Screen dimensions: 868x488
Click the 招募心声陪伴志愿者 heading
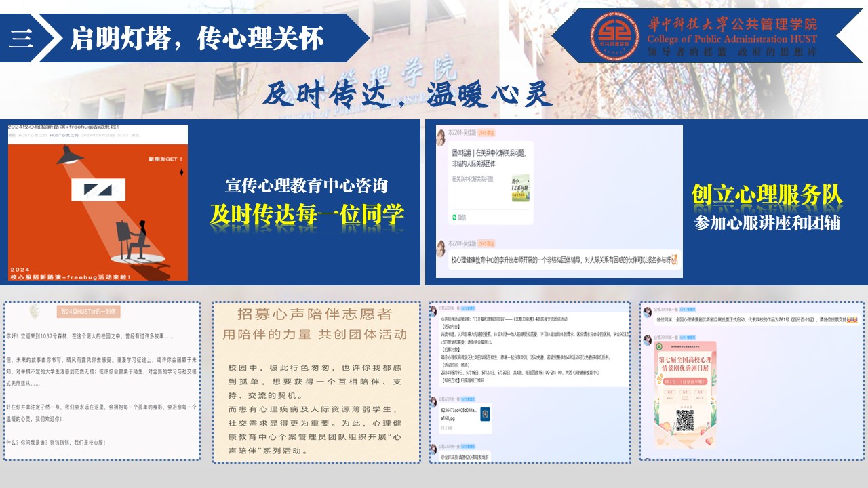pyautogui.click(x=315, y=314)
